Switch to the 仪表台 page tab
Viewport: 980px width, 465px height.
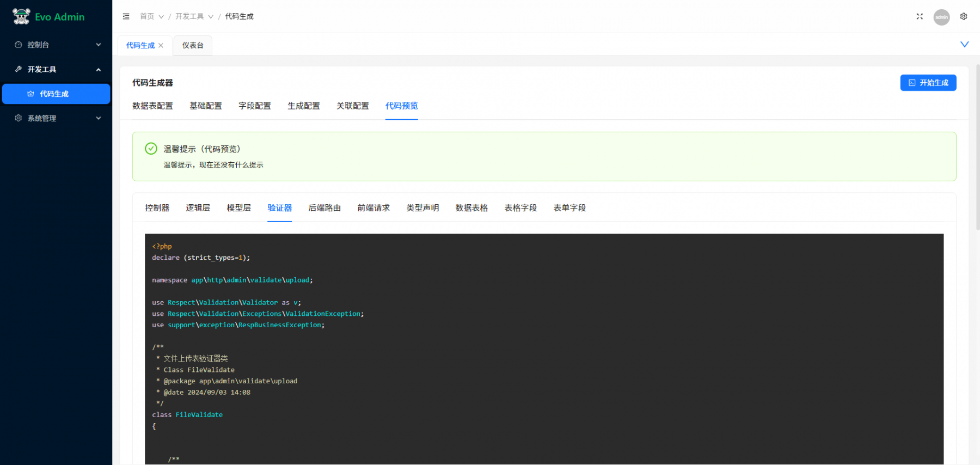click(193, 46)
